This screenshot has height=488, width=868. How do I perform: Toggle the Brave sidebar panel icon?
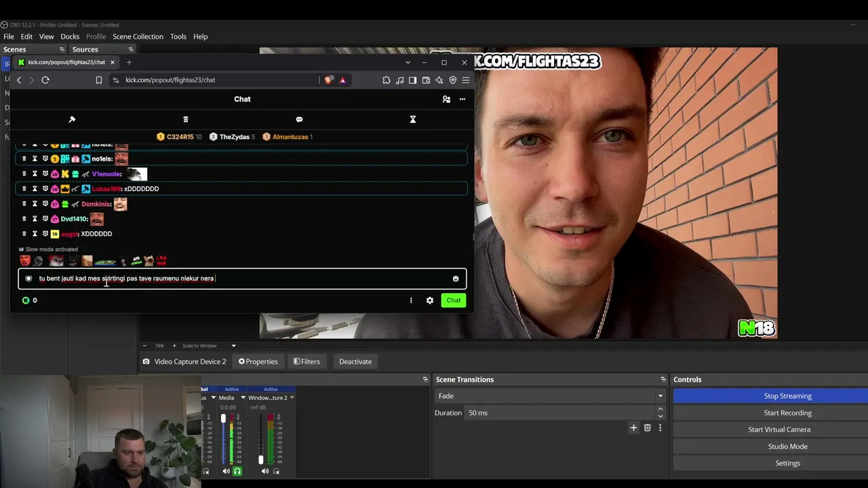point(413,80)
